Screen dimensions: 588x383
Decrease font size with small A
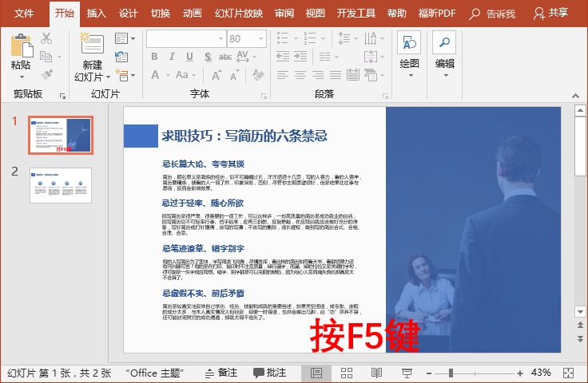pyautogui.click(x=234, y=75)
